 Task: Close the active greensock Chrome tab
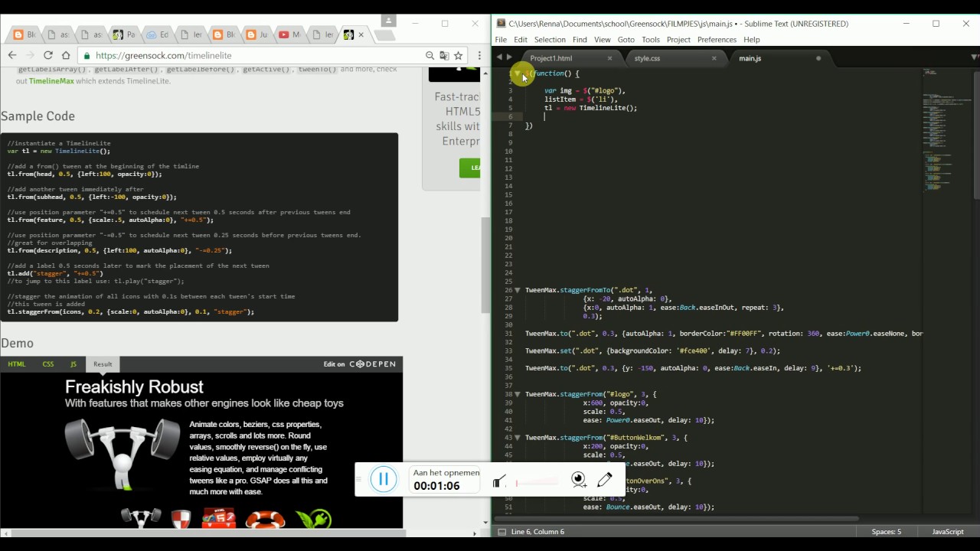(x=361, y=34)
